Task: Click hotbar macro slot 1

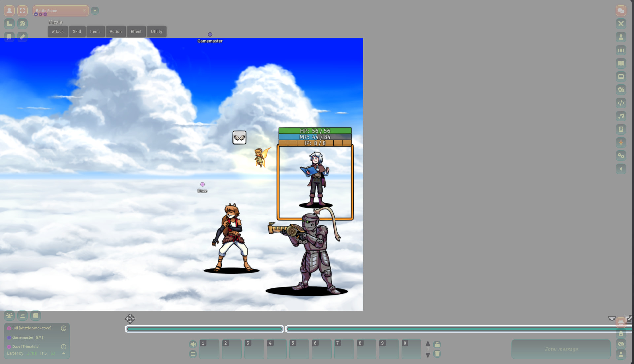Action: 209,349
